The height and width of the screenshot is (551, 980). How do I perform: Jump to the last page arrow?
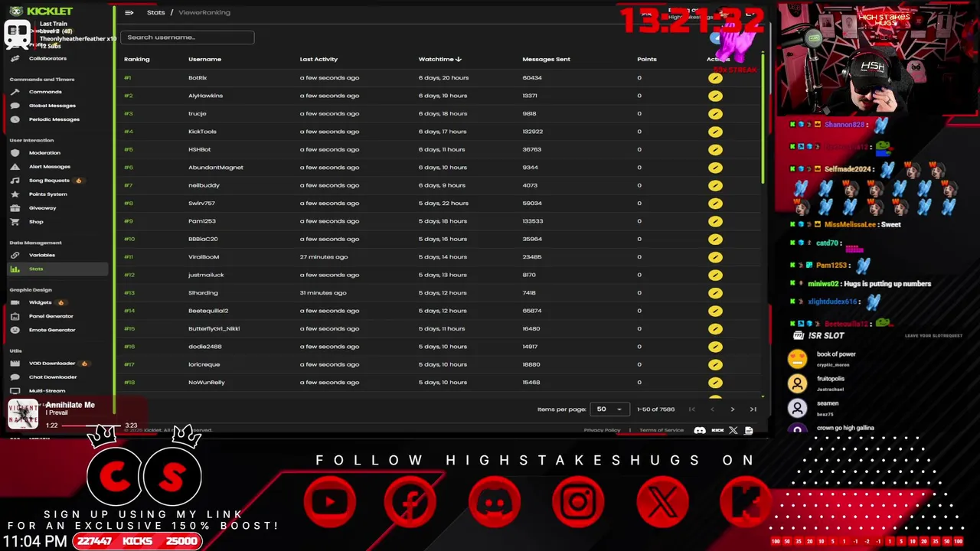(x=753, y=409)
